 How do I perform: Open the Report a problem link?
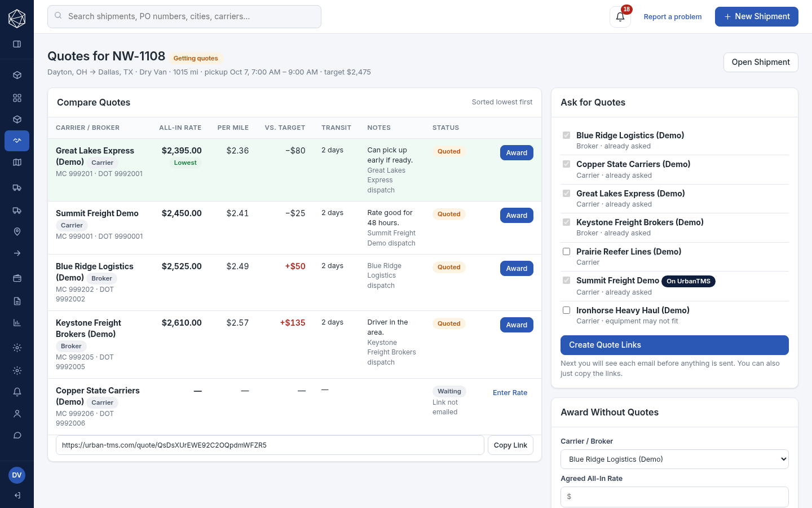673,17
